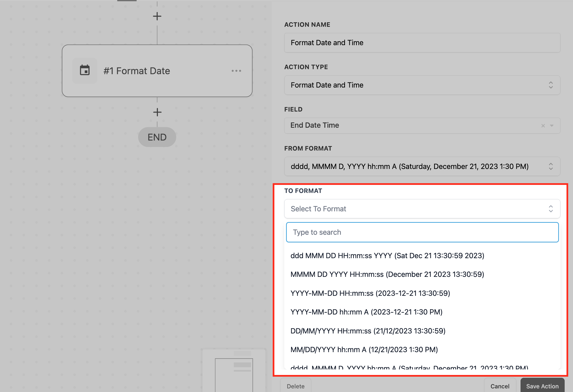This screenshot has height=392, width=573.
Task: Click the Action Name text field
Action: 422,43
